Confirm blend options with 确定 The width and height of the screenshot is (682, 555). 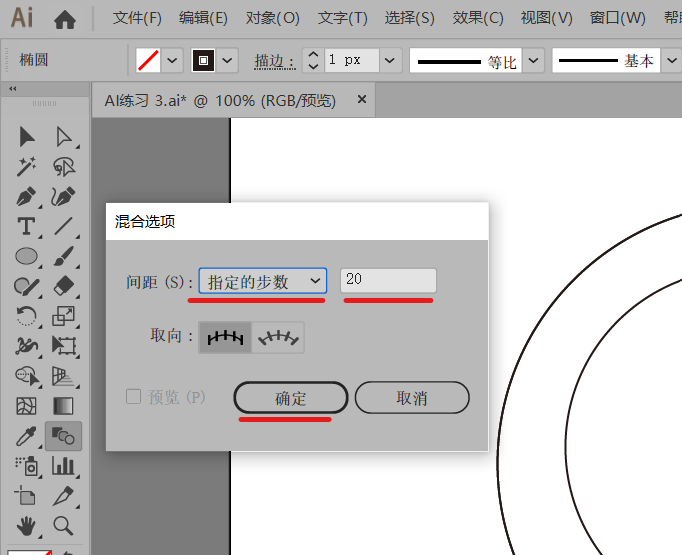pos(291,398)
